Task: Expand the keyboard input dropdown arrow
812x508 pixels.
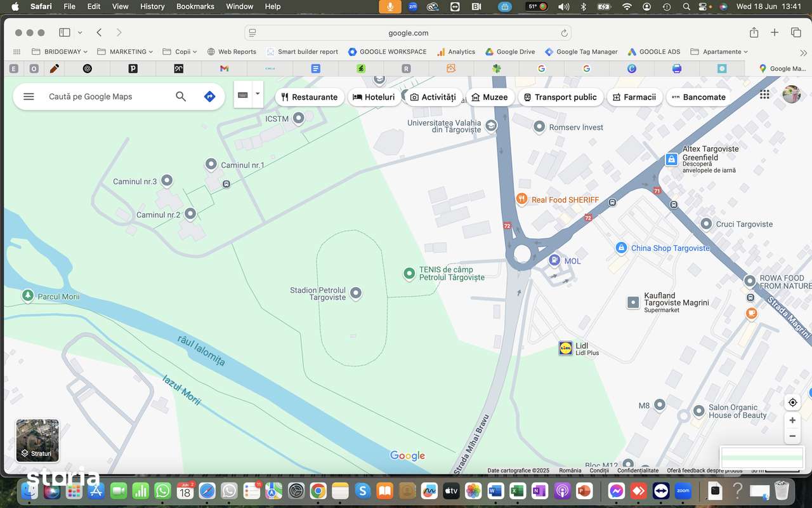Action: pyautogui.click(x=257, y=93)
